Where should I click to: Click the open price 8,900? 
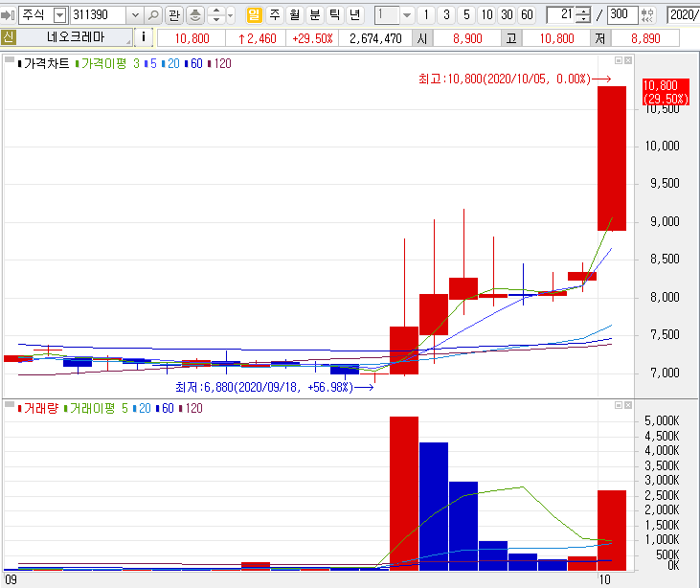pos(467,38)
